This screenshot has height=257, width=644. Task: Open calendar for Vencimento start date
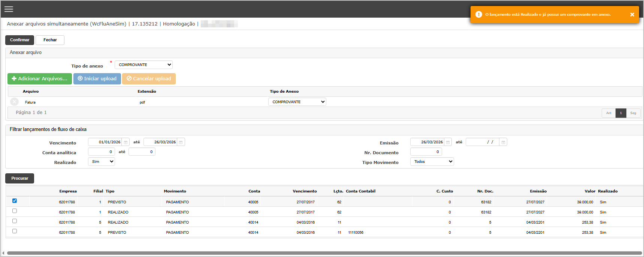pos(126,142)
